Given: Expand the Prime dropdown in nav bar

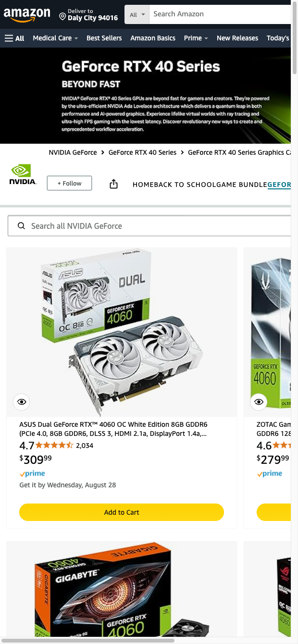Looking at the screenshot, I should tap(196, 38).
